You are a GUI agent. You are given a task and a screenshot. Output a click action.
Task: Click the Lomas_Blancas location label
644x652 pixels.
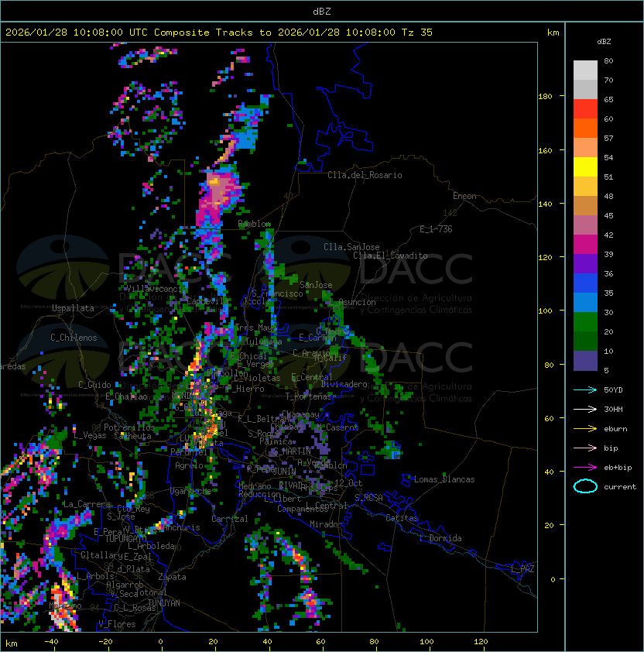tap(444, 479)
